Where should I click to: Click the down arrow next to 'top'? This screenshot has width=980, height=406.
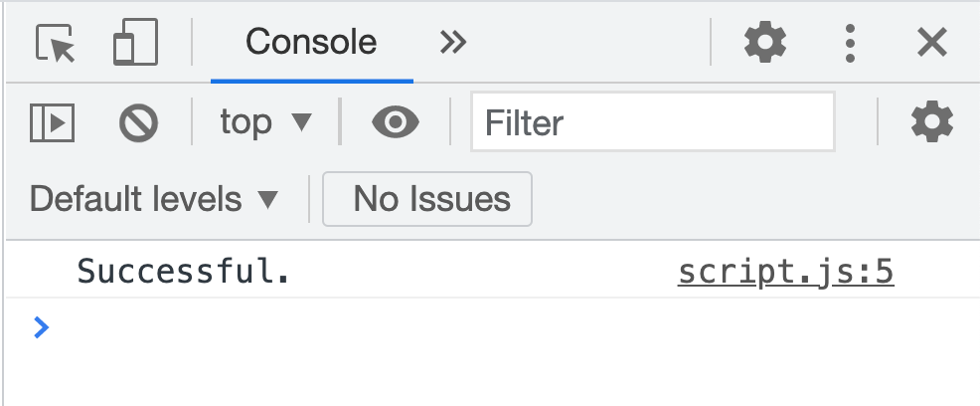click(x=301, y=122)
